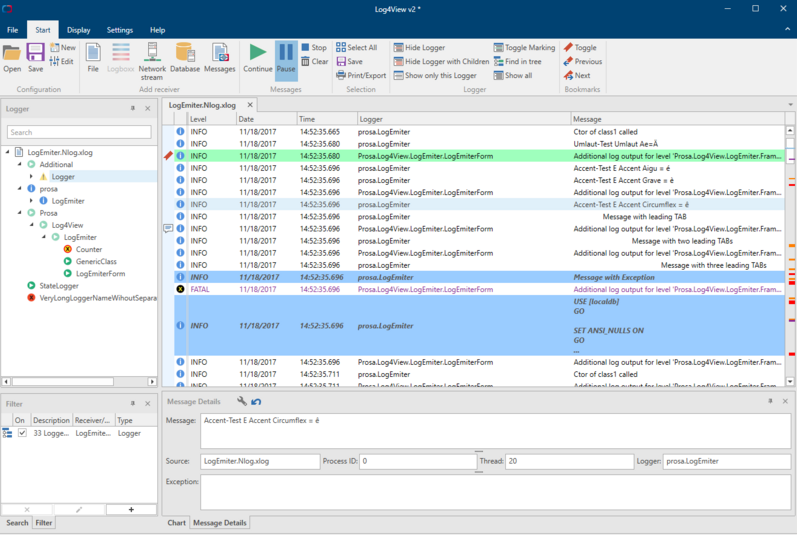The width and height of the screenshot is (797, 535).
Task: Collapse the Log4View tree node
Action: click(32, 225)
